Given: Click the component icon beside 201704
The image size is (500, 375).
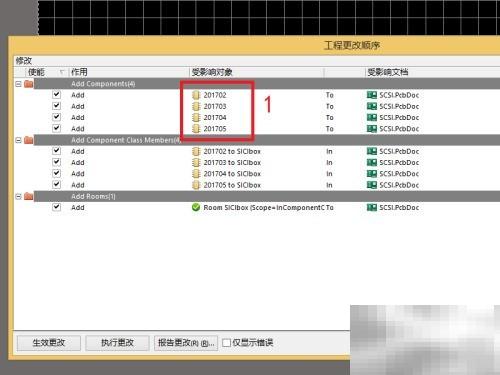Looking at the screenshot, I should click(196, 117).
